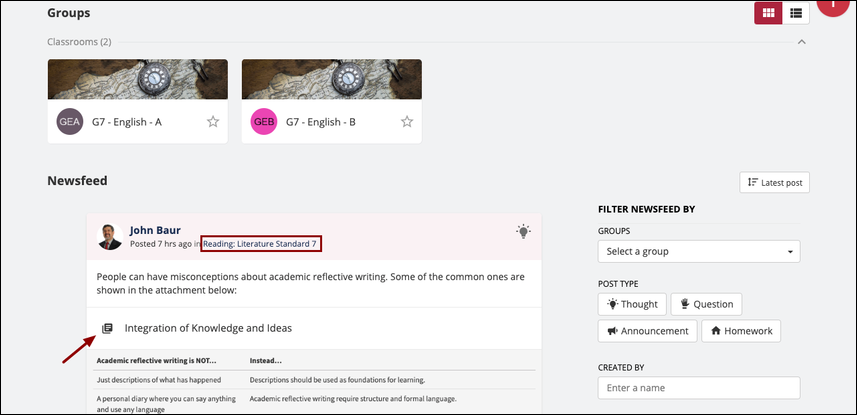
Task: Click the attachment library icon
Action: click(x=107, y=328)
